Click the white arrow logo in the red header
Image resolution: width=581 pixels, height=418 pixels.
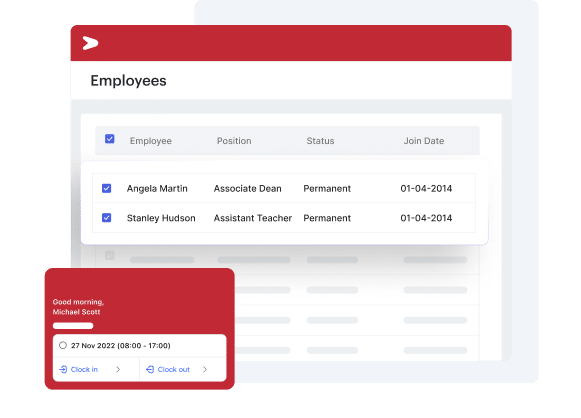coord(90,43)
